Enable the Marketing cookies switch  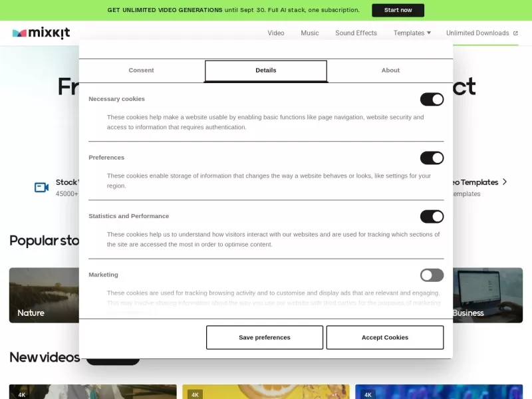(x=432, y=275)
